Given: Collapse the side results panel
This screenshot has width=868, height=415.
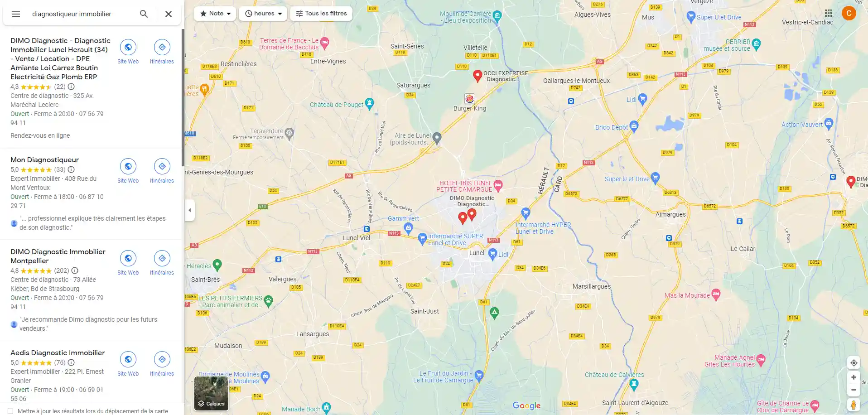Looking at the screenshot, I should 190,210.
